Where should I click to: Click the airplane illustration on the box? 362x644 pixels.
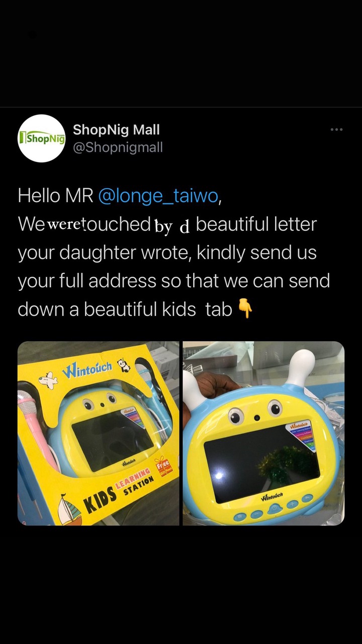(48, 379)
